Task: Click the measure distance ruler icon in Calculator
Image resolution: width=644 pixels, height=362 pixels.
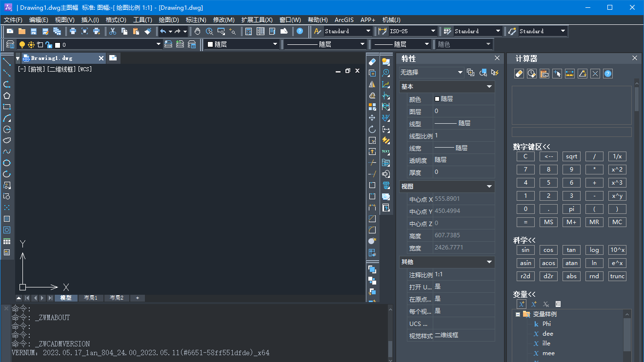Action: [570, 74]
